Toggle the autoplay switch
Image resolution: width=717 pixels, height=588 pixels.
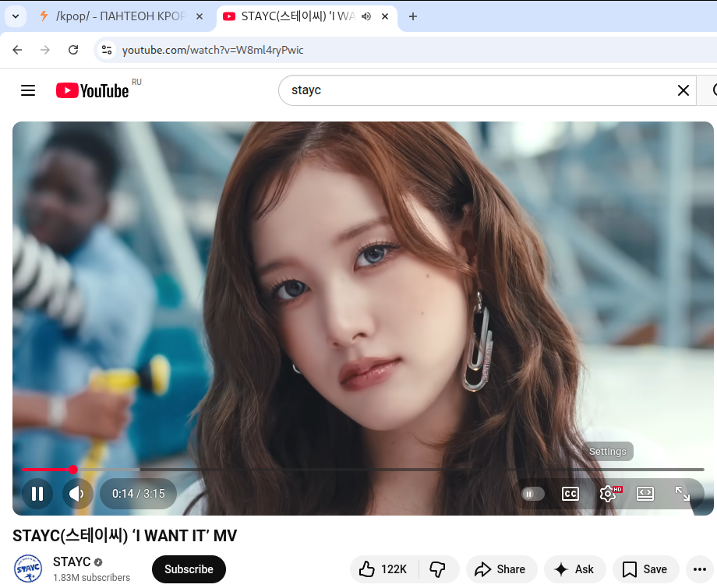533,494
